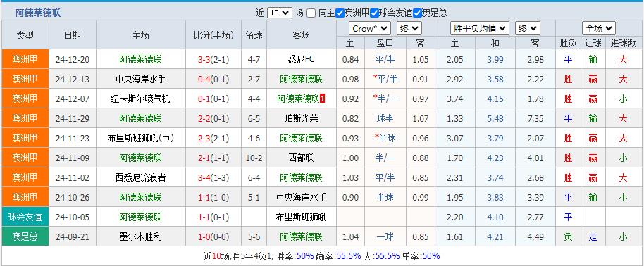Open the 2-3 score of 24-11-23
The image size is (644, 266).
coord(204,138)
